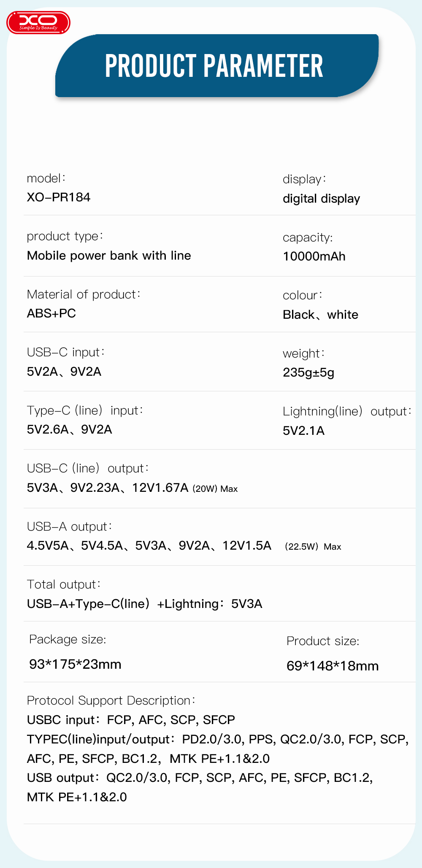The width and height of the screenshot is (422, 868).
Task: Click the 235g±5g weight value
Action: click(308, 373)
